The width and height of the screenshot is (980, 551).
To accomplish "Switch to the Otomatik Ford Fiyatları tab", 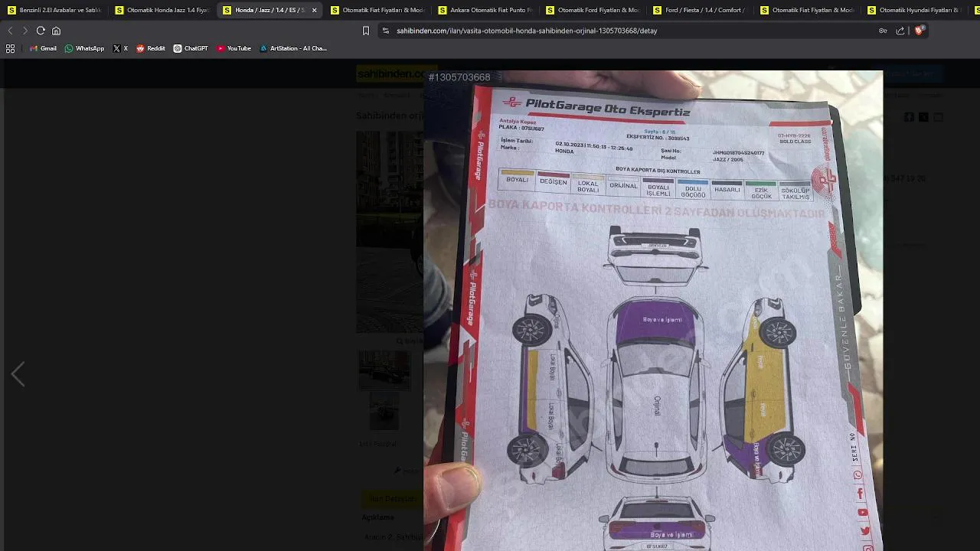I will 593,10.
